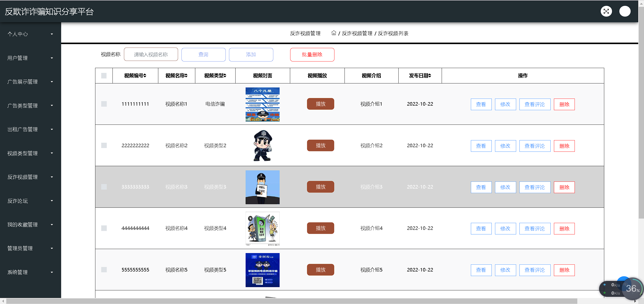Viewport: 644px width, 304px height.
Task: Expand 用户管理 menu arrow
Action: coord(52,58)
